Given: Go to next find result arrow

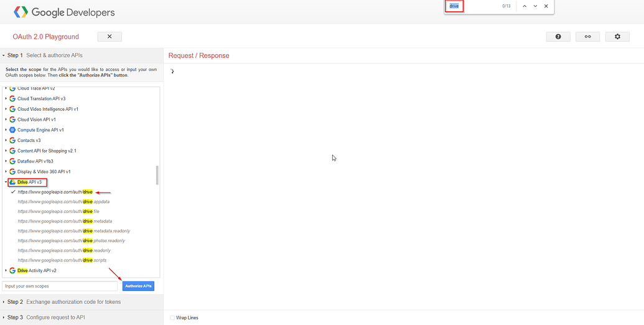Looking at the screenshot, I should 535,6.
